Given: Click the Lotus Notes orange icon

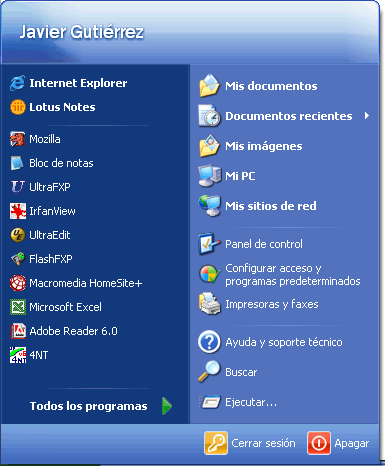Looking at the screenshot, I should 17,107.
